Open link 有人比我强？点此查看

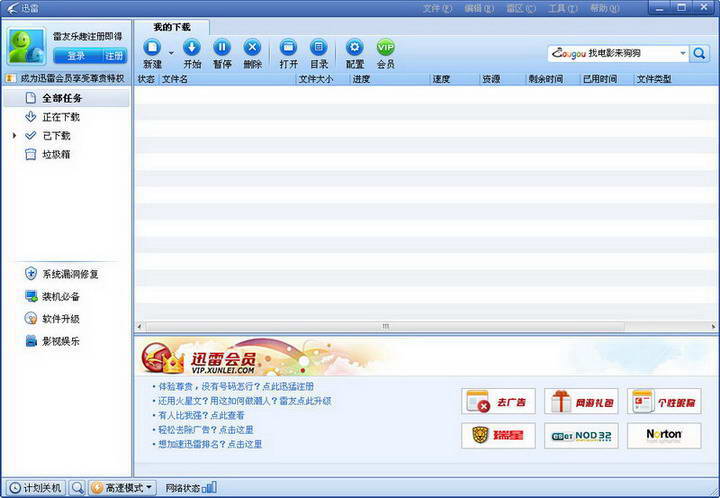(201, 415)
